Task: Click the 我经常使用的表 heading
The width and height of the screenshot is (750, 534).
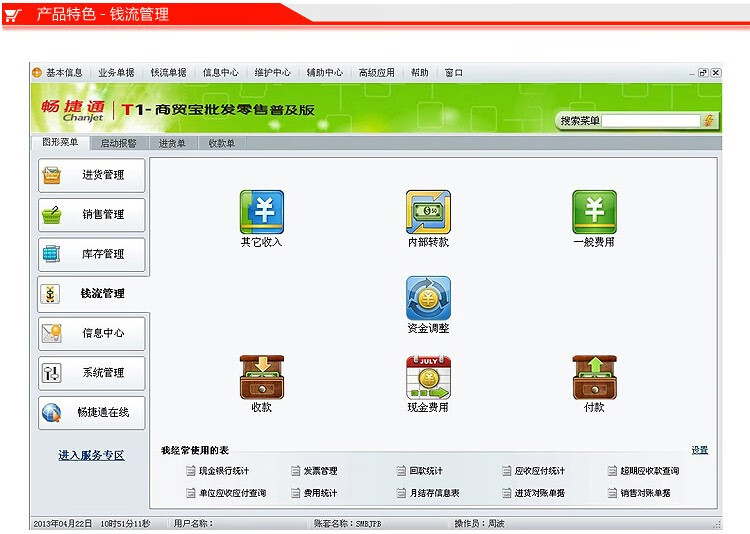Action: (195, 450)
